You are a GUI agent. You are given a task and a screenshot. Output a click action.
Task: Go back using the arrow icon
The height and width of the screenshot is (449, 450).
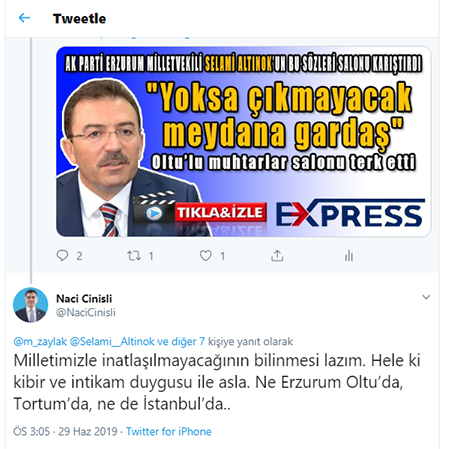(x=24, y=18)
